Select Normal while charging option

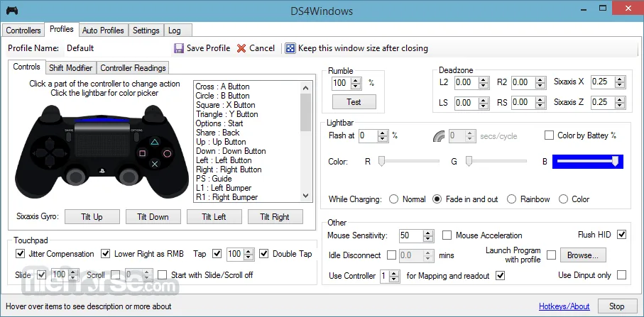pyautogui.click(x=394, y=199)
